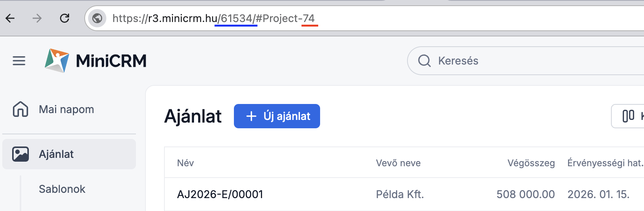Open Sablonok submenu item
The height and width of the screenshot is (211, 644).
[x=62, y=189]
